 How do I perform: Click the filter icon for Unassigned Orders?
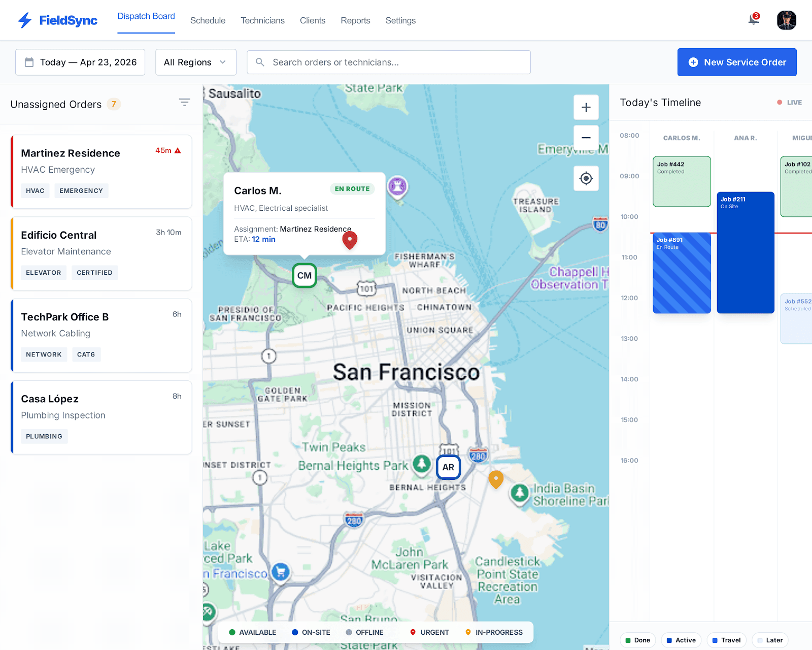184,103
